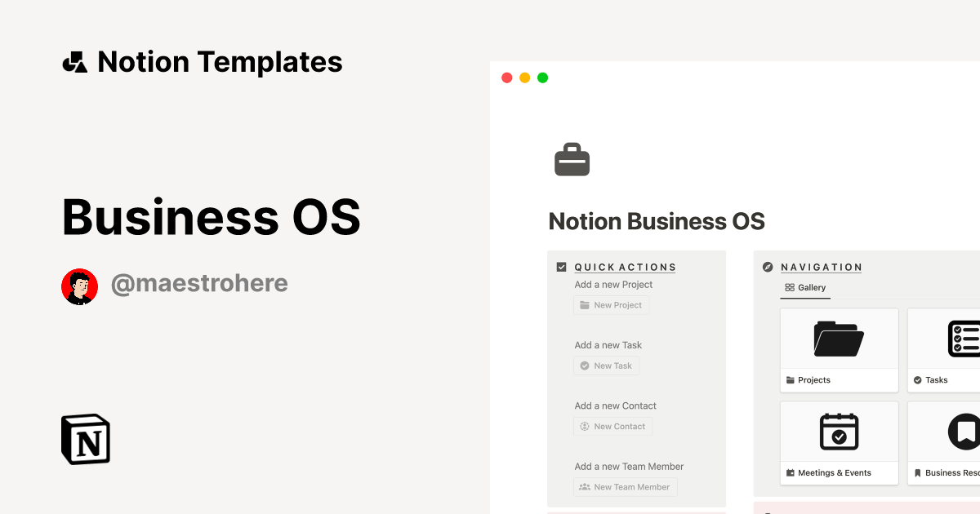Click the briefcase page icon above Notion Business OS

(572, 158)
